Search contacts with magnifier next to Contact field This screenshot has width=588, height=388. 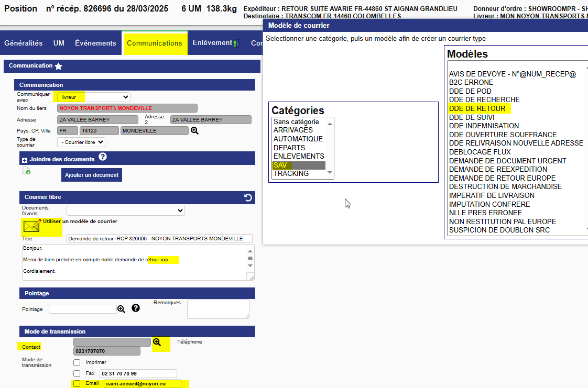[x=157, y=342]
